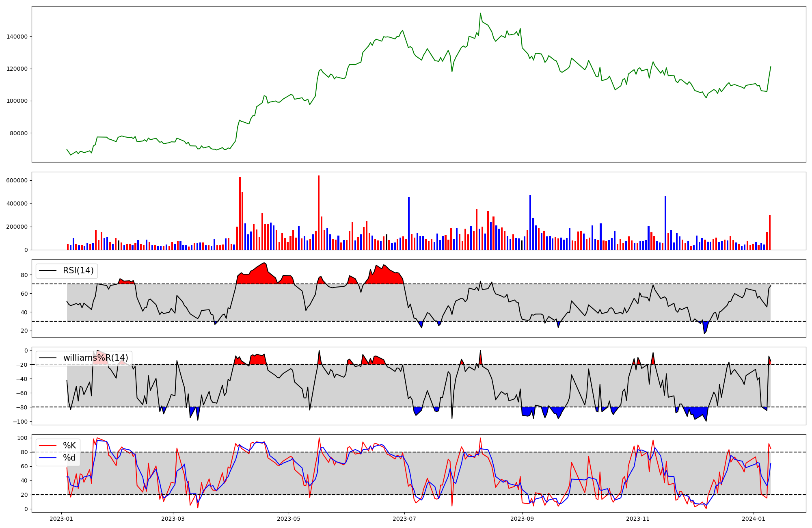This screenshot has width=812, height=528.
Task: Select the 2023-05 x-axis date label
Action: [289, 519]
